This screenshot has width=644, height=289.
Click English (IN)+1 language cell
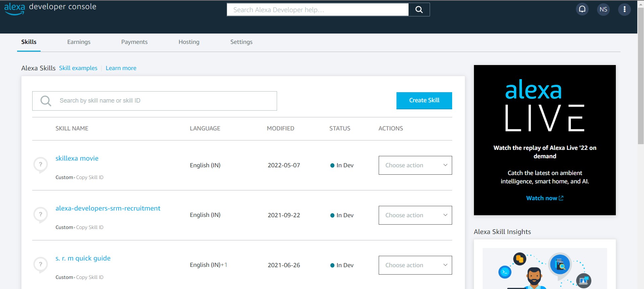[208, 265]
